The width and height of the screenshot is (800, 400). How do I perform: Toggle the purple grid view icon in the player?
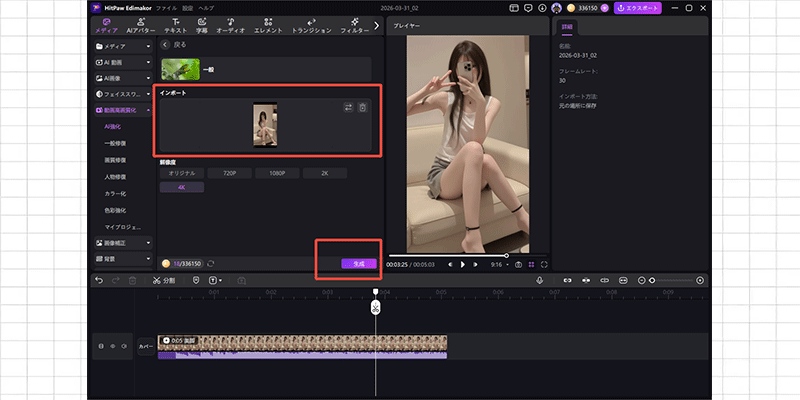point(531,264)
